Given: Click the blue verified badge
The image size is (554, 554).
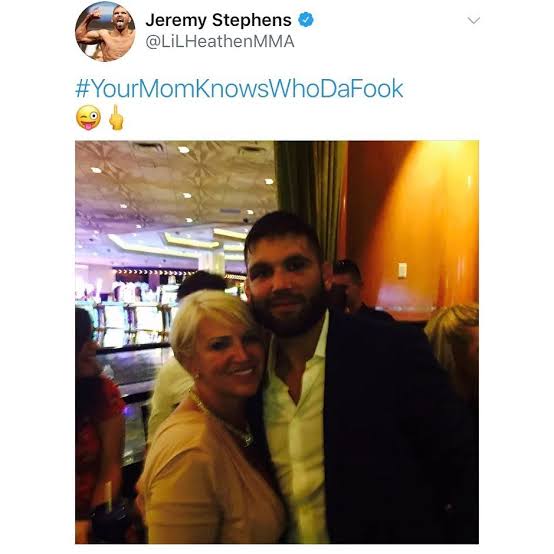Looking at the screenshot, I should (x=306, y=20).
